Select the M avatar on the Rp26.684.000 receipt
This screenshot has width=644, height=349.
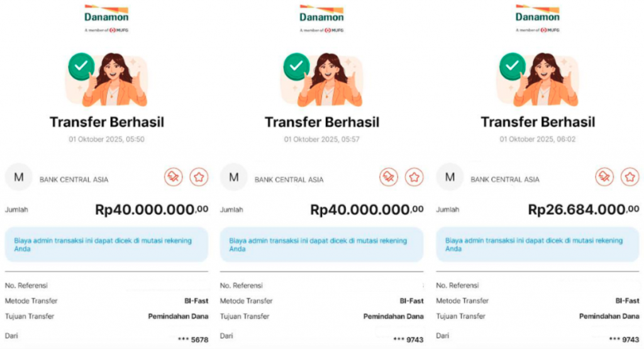(450, 177)
